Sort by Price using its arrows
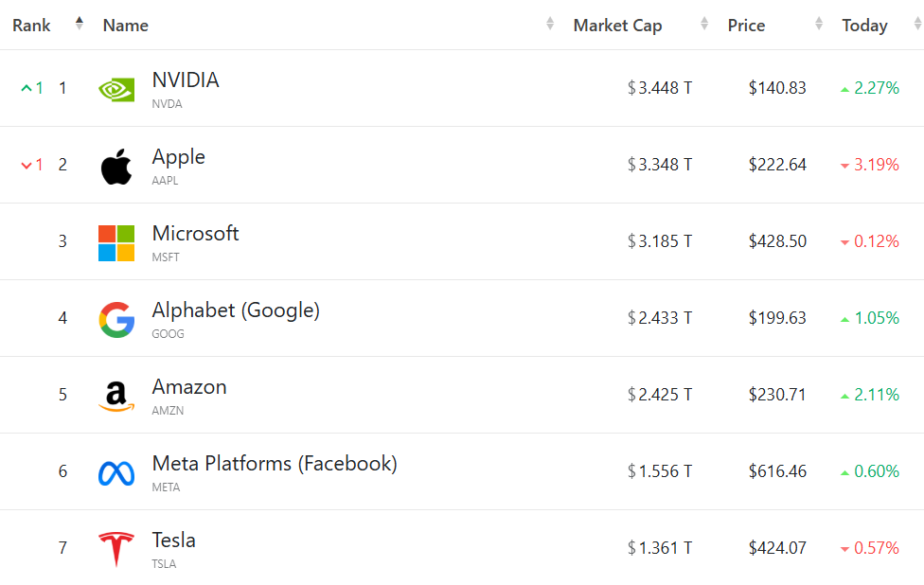The image size is (924, 585). [819, 25]
